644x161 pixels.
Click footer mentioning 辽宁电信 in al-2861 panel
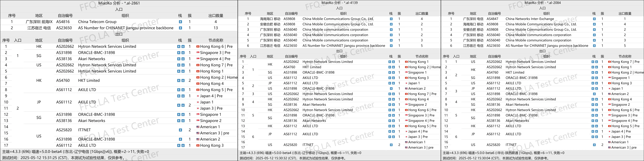click(x=75, y=152)
